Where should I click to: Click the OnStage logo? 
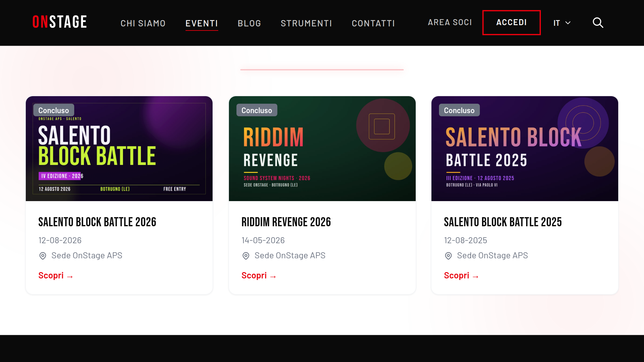tap(59, 22)
